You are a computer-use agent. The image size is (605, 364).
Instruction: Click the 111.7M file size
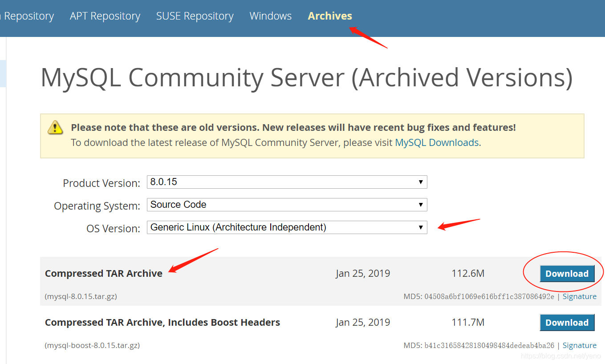pyautogui.click(x=468, y=322)
